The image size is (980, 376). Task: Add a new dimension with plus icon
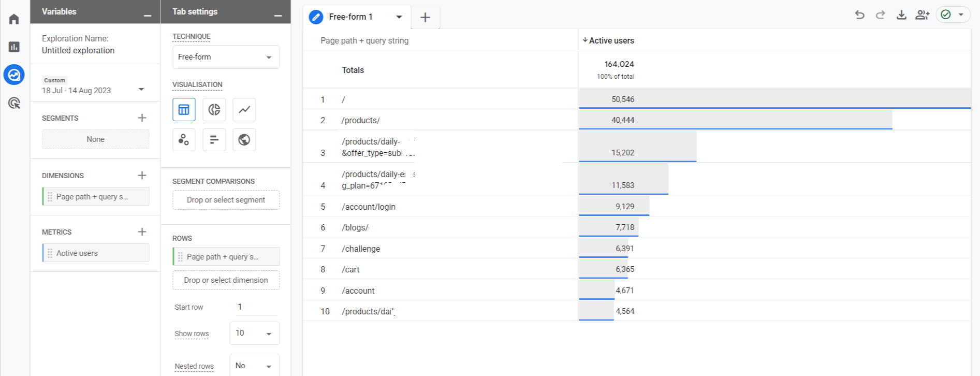[x=142, y=176]
